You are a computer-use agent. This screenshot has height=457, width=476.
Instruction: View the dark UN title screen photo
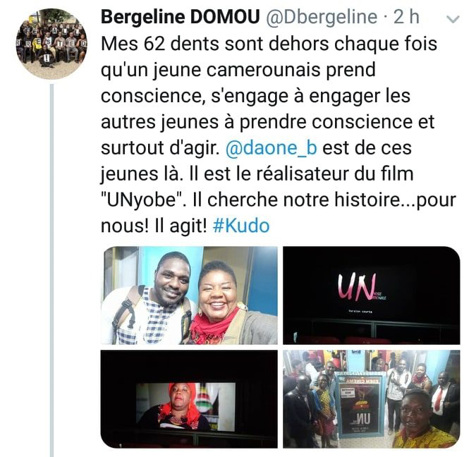[372, 295]
